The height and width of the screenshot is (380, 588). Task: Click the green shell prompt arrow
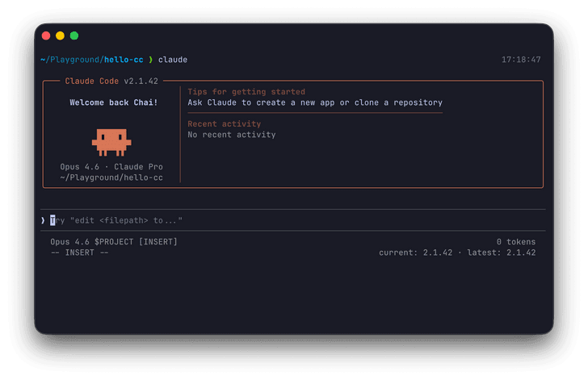pos(151,60)
